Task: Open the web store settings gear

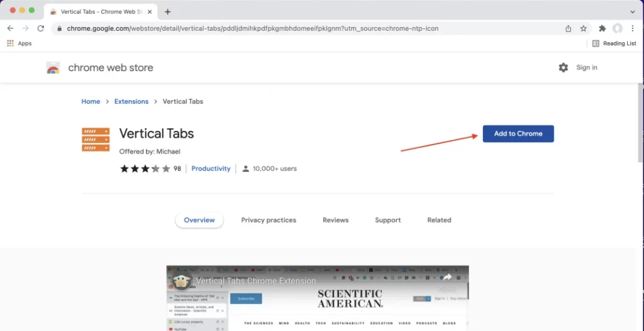Action: (x=563, y=67)
